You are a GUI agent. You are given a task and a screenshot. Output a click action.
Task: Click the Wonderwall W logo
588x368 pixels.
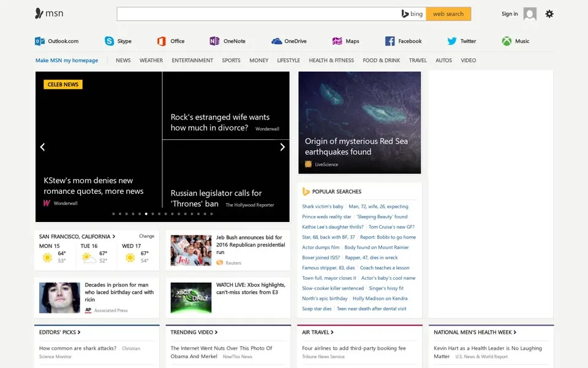pyautogui.click(x=47, y=203)
